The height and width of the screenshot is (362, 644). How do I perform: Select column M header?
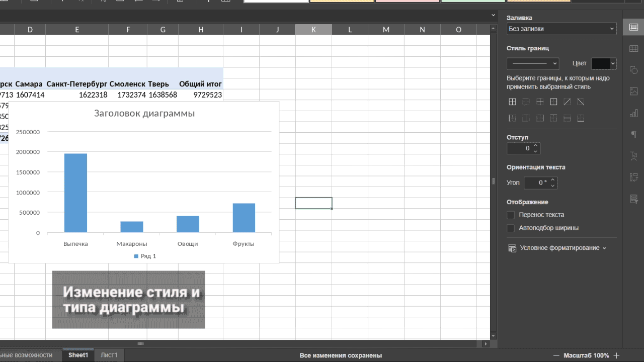click(386, 30)
